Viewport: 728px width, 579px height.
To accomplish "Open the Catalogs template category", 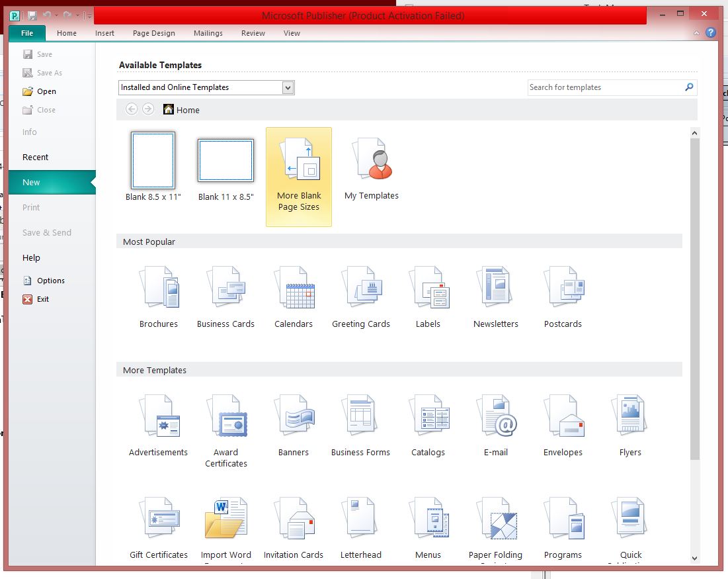I will (428, 425).
